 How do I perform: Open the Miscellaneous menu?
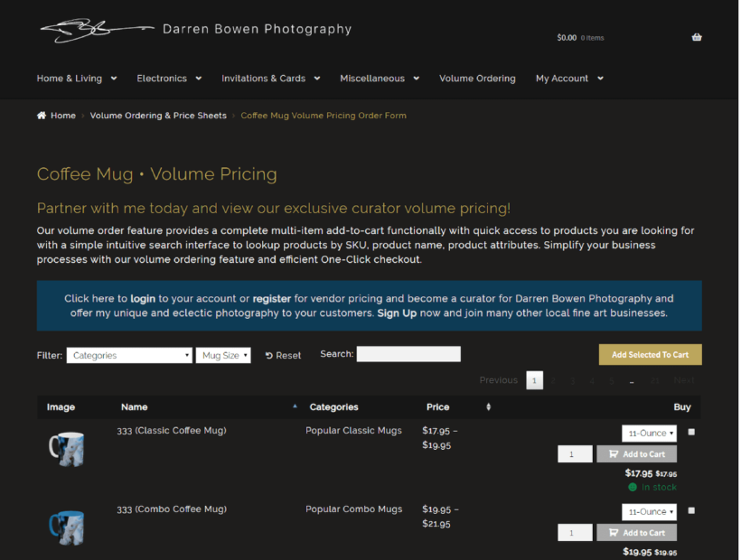click(380, 79)
